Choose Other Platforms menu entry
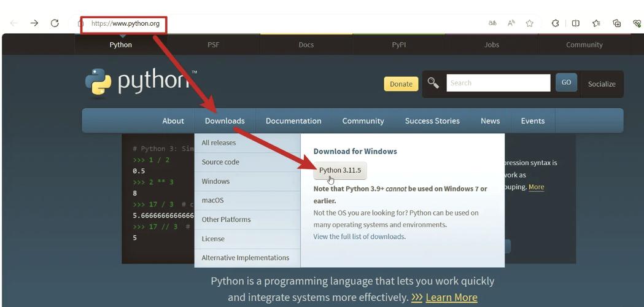The image size is (644, 307). pyautogui.click(x=247, y=219)
